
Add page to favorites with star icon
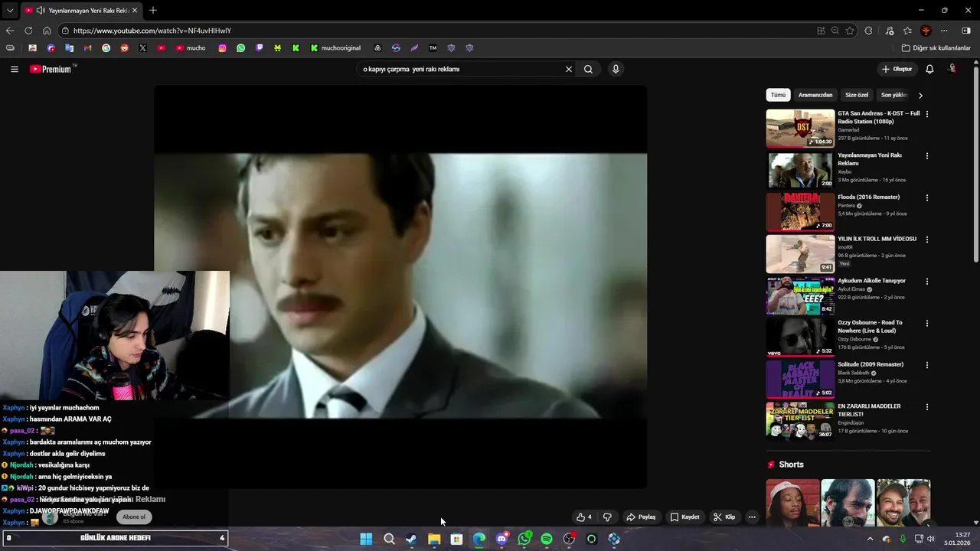[x=850, y=31]
